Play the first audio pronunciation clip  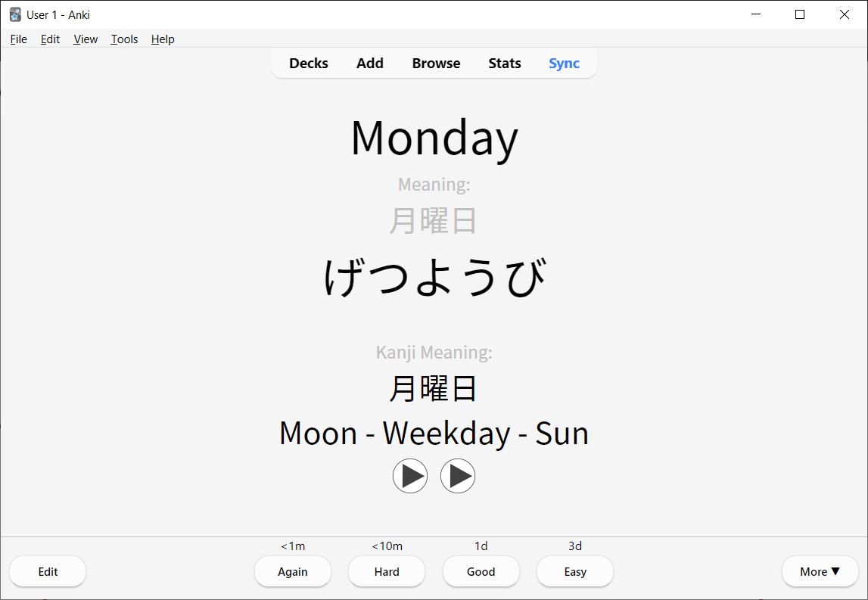(410, 476)
